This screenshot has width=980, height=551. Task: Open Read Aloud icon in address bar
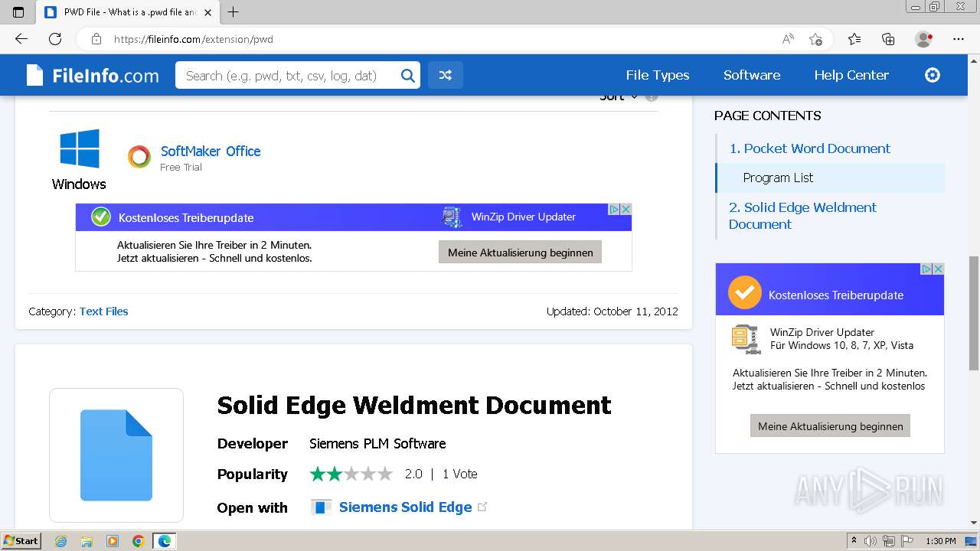coord(788,39)
